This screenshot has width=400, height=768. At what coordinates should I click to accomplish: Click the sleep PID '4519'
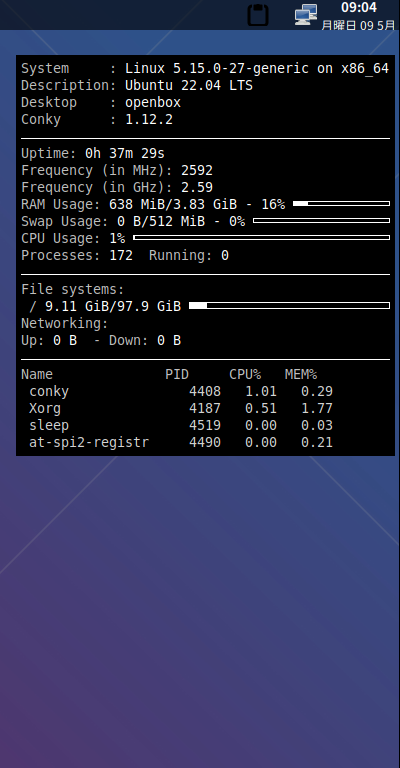click(x=205, y=426)
